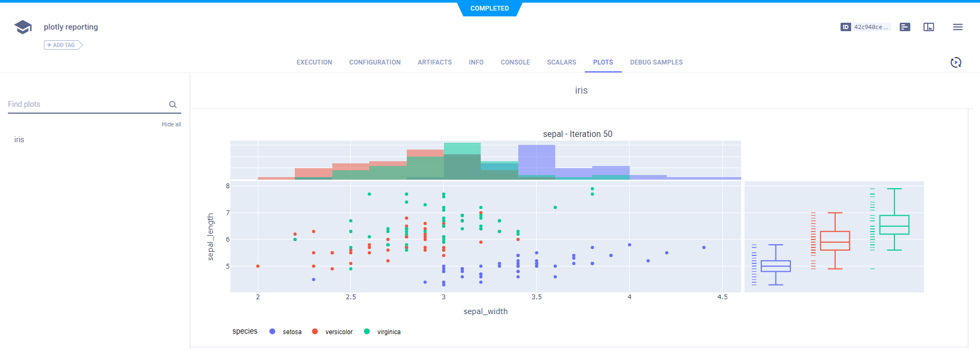The image size is (980, 350).
Task: Toggle versicolor series in legend
Action: [x=339, y=332]
